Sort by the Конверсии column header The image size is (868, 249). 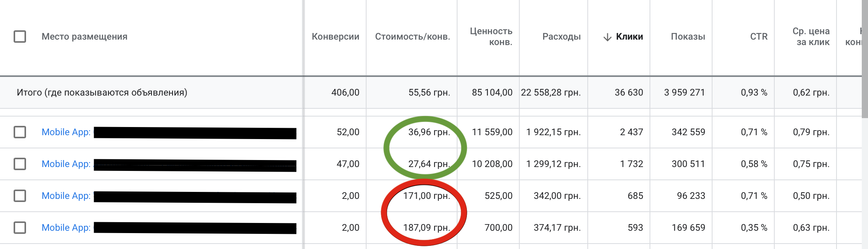click(335, 37)
